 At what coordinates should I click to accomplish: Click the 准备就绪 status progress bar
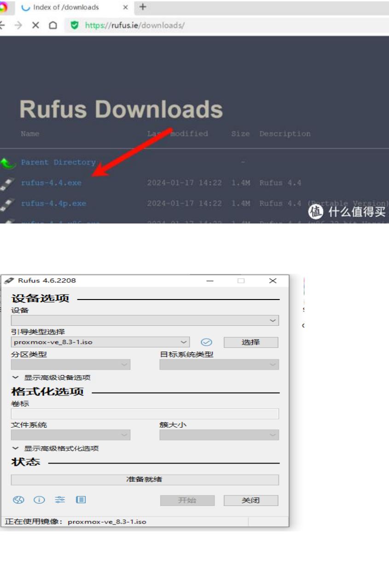pyautogui.click(x=145, y=480)
